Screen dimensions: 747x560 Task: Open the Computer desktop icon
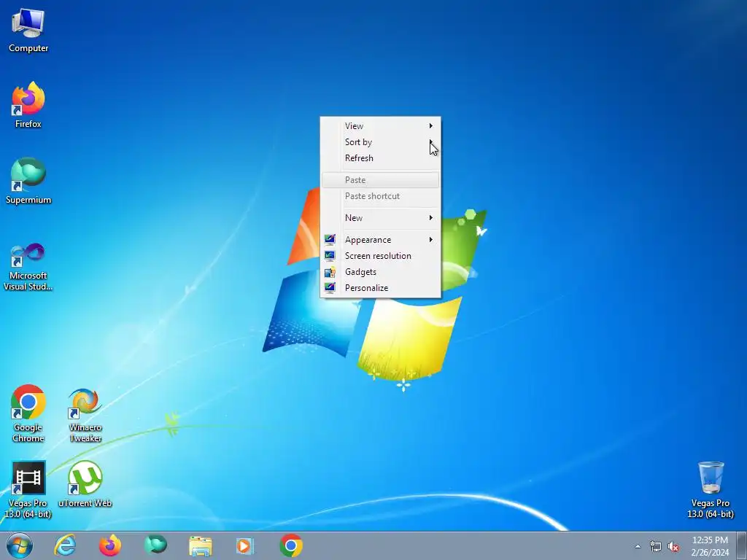[x=28, y=31]
